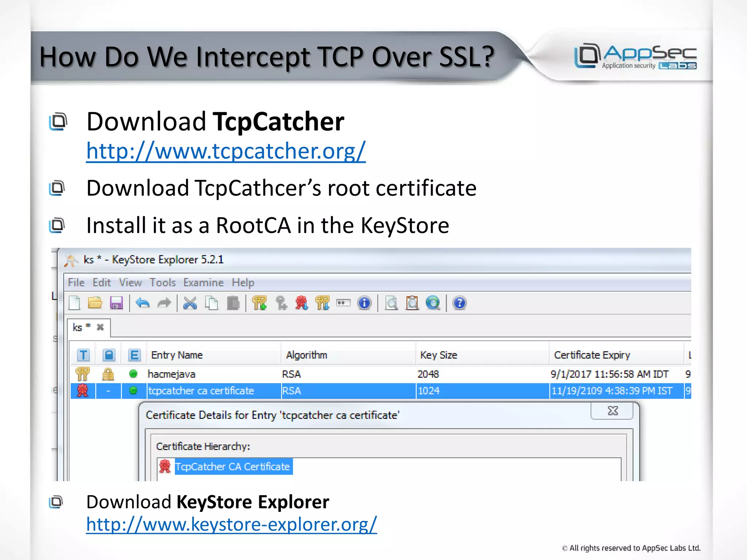Open the Examine menu
The height and width of the screenshot is (560, 747).
pos(204,283)
